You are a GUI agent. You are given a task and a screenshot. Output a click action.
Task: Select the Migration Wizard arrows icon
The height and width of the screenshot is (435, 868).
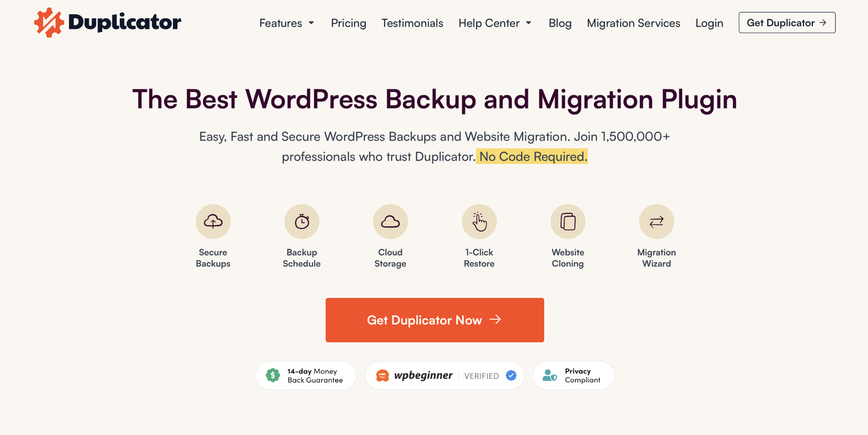tap(657, 222)
